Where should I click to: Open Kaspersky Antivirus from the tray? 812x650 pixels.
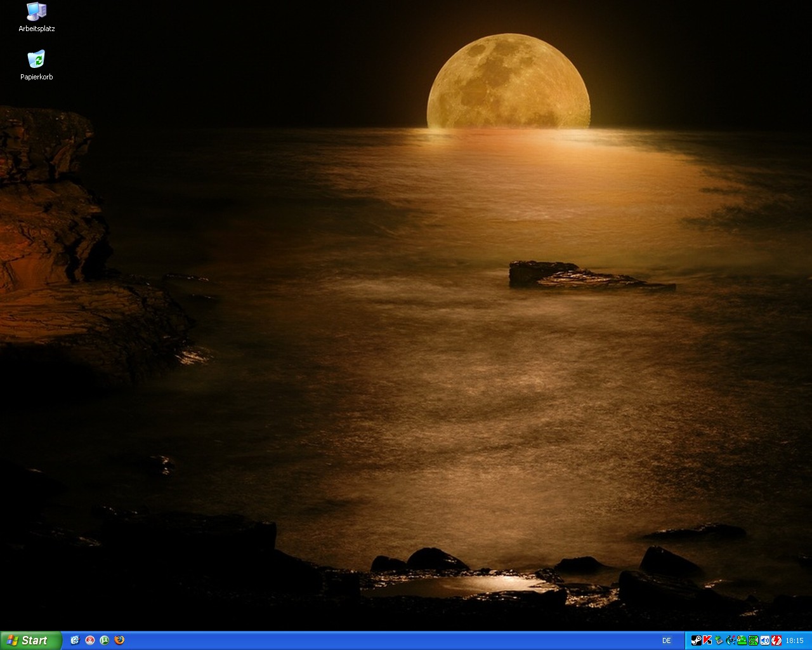click(707, 641)
